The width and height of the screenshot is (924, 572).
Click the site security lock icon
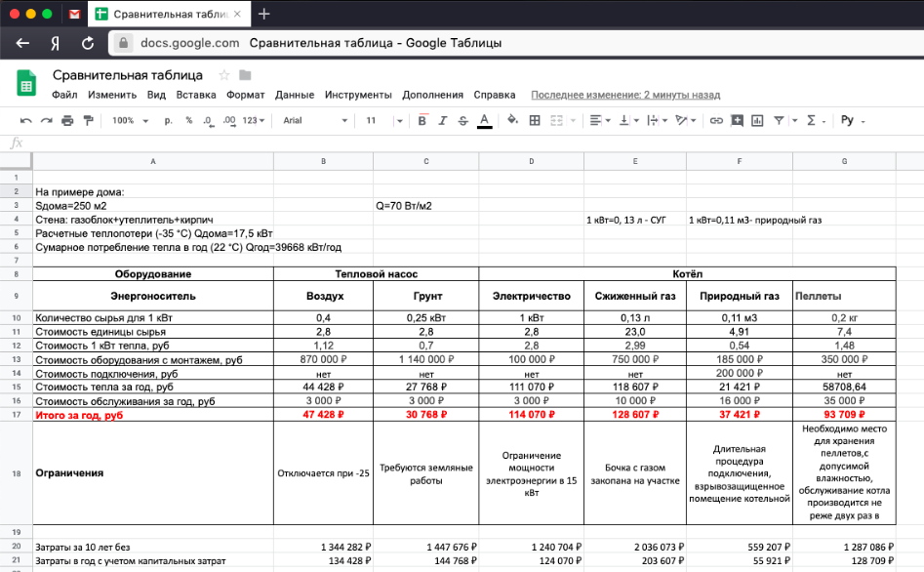(x=123, y=43)
